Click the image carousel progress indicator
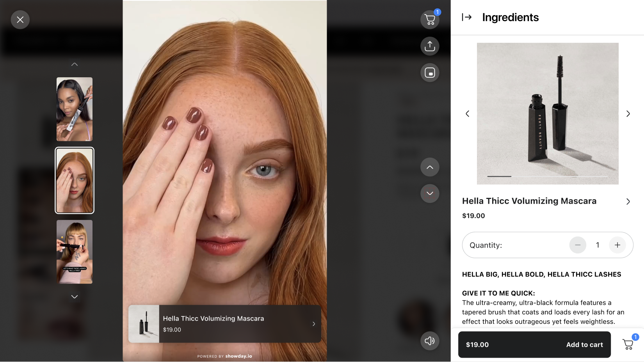Viewport: 644px width, 362px height. (x=548, y=176)
